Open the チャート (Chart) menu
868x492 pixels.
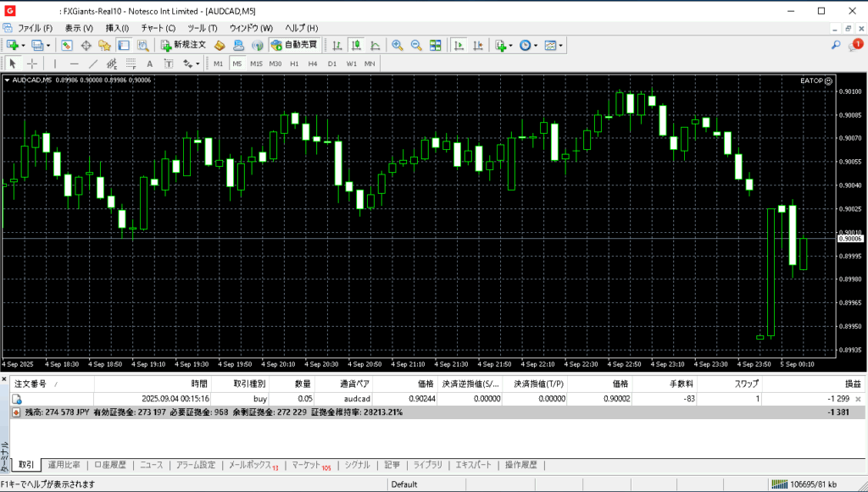pos(158,28)
